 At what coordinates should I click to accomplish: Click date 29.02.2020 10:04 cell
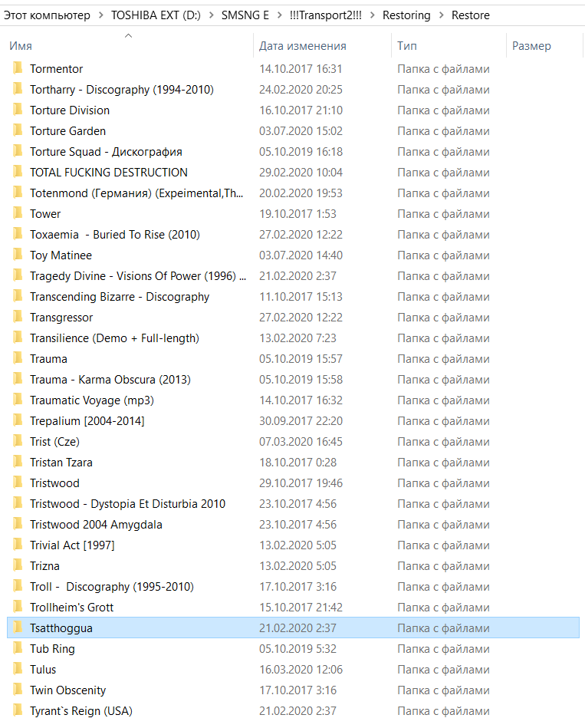point(301,173)
